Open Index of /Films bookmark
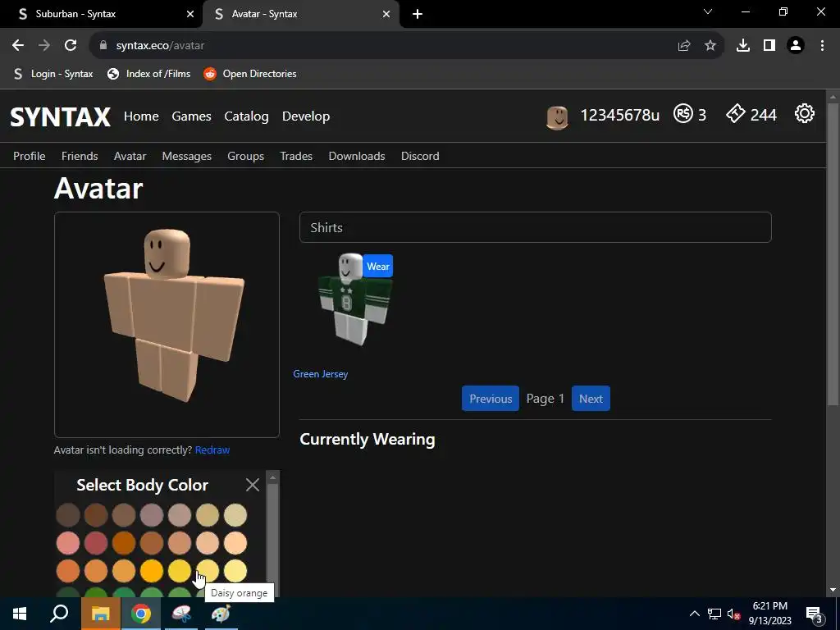This screenshot has width=840, height=630. [149, 74]
